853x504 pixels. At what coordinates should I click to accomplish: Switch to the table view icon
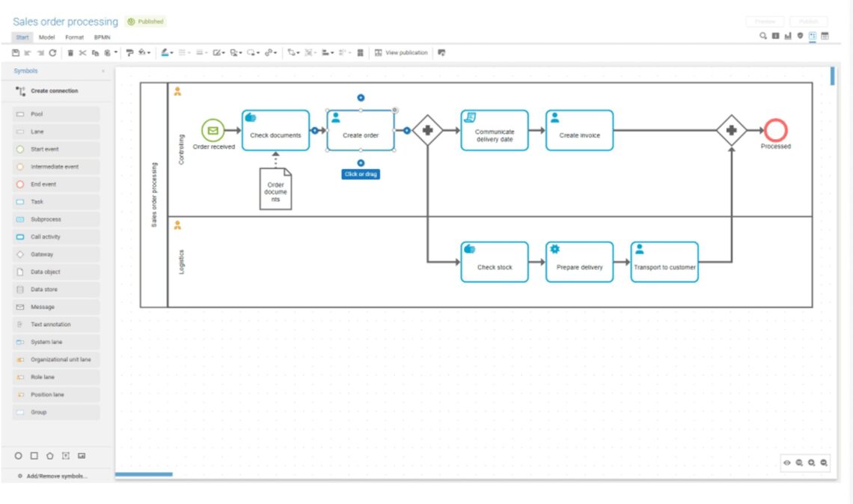point(825,36)
